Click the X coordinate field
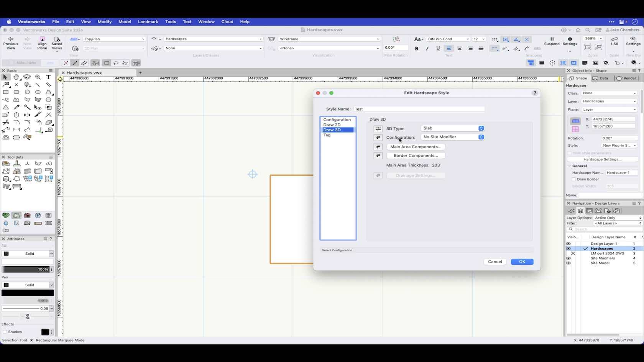The width and height of the screenshot is (644, 362). (614, 119)
